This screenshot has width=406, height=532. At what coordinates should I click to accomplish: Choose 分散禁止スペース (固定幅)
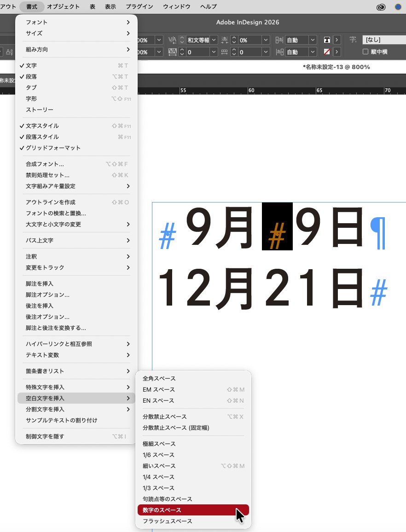(193, 428)
